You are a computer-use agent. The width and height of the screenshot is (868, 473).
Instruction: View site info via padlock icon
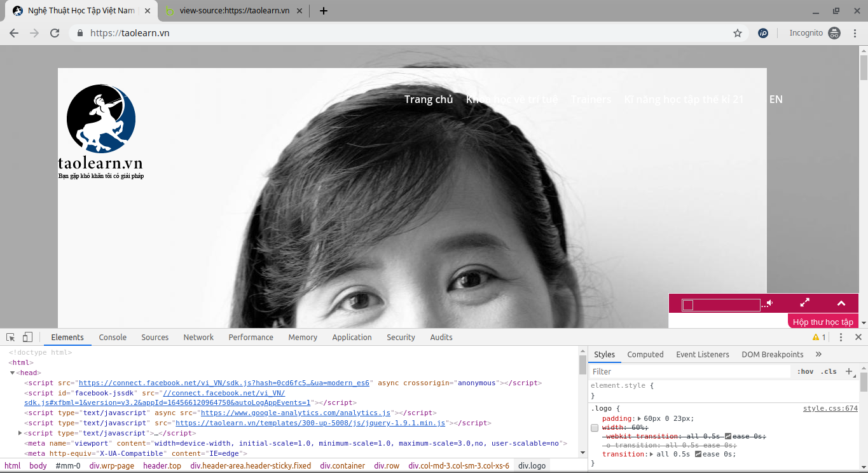coord(80,33)
